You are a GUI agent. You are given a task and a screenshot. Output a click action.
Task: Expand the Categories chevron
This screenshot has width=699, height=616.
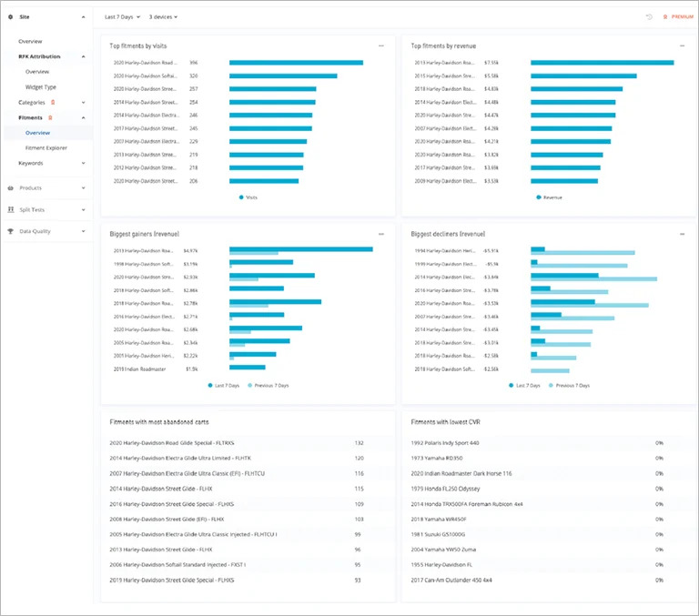pyautogui.click(x=84, y=103)
